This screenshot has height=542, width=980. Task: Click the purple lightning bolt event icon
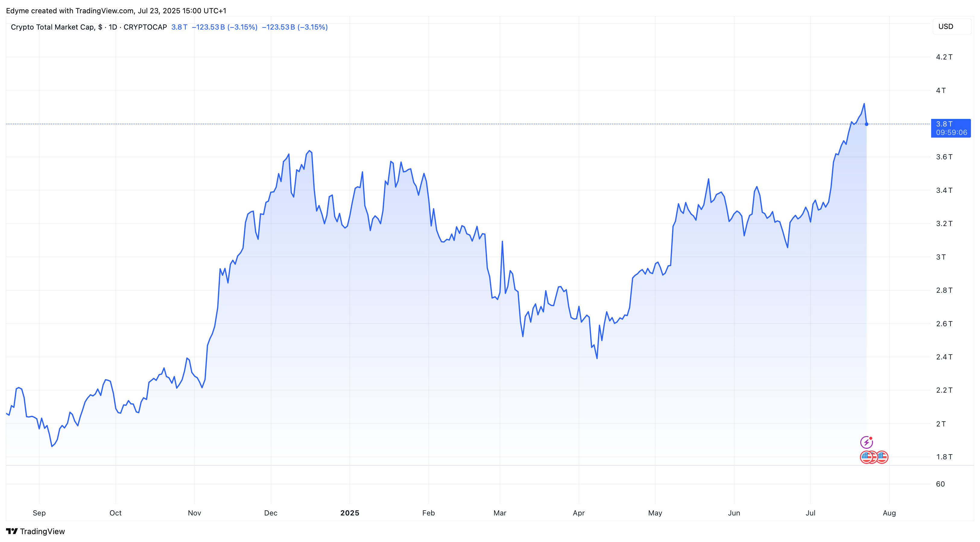(x=866, y=442)
